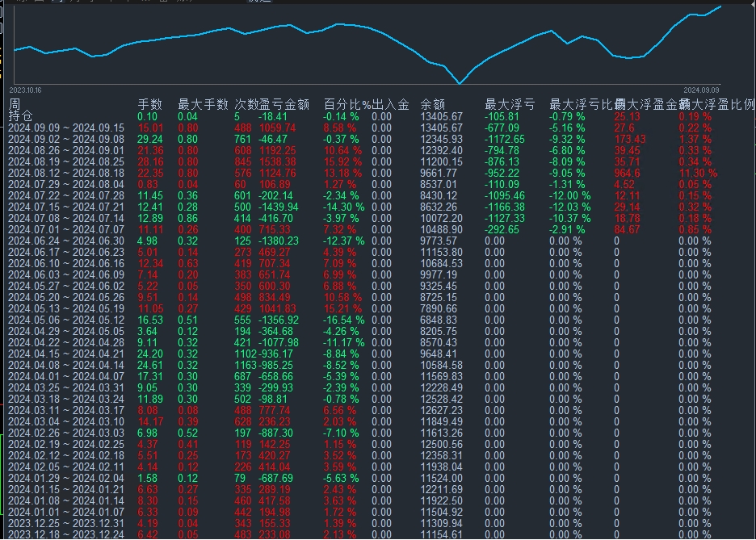The width and height of the screenshot is (756, 540).
Task: Select week row 2023.12.25 ~ 2023.12.31
Action: (x=66, y=524)
